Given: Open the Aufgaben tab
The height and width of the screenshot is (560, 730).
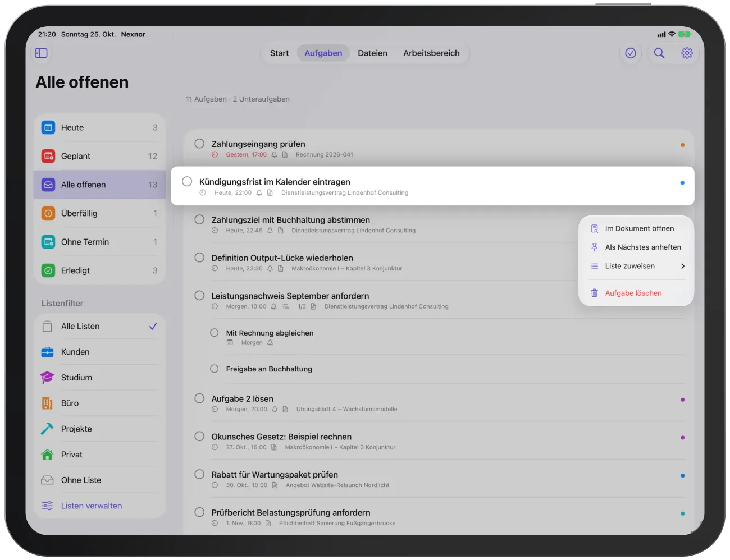Looking at the screenshot, I should click(323, 53).
